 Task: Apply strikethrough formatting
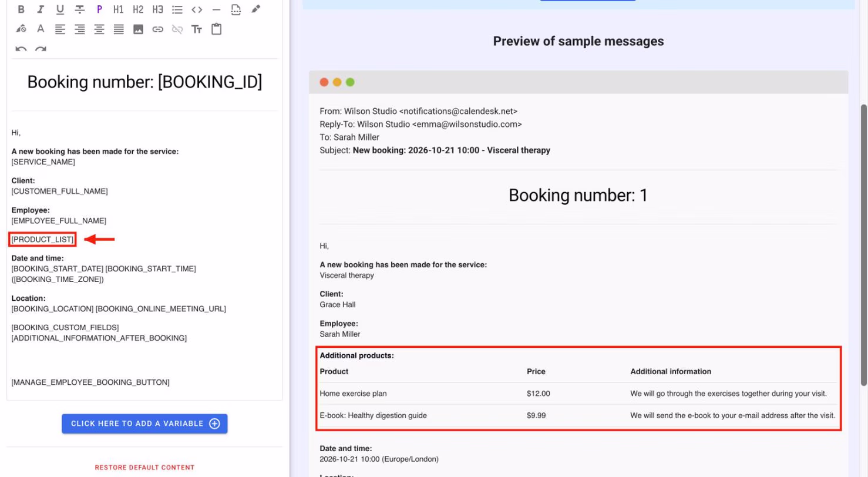tap(79, 9)
